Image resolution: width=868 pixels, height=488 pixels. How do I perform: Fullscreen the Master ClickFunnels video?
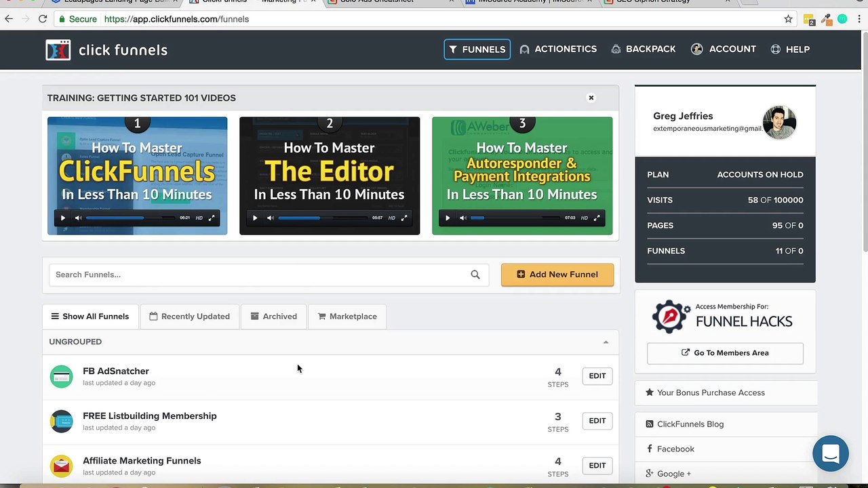pos(212,218)
